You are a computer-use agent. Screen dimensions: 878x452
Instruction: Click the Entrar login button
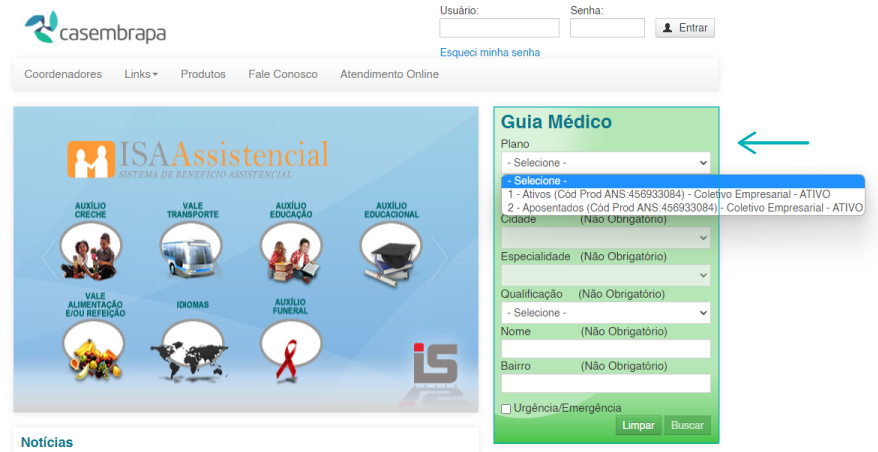685,28
